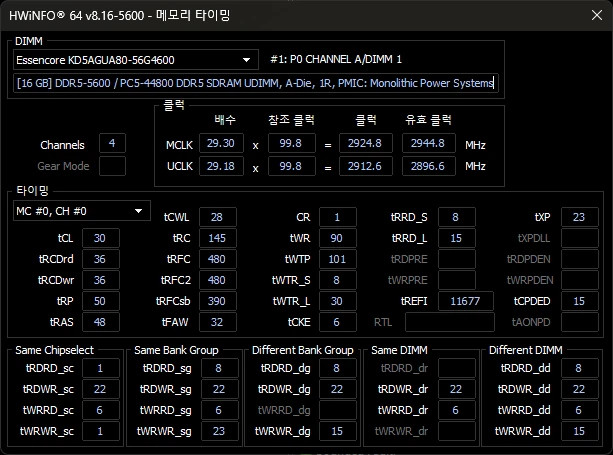Select the tWRRD_dd value 6
The image size is (613, 455).
pos(580,410)
